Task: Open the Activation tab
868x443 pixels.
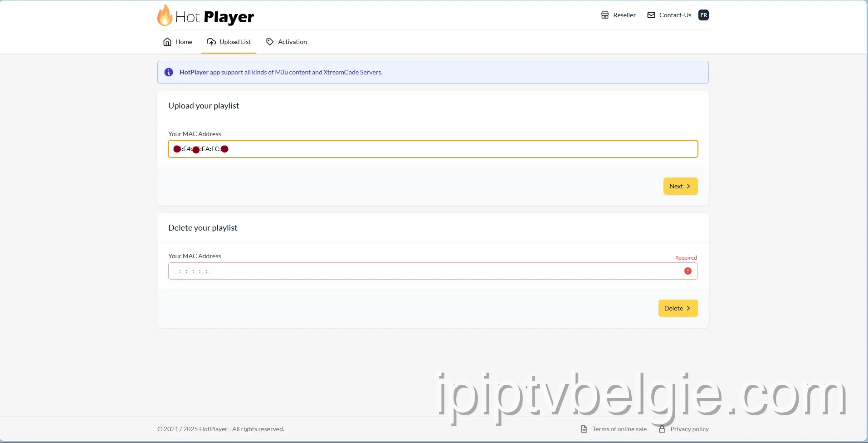Action: point(286,42)
